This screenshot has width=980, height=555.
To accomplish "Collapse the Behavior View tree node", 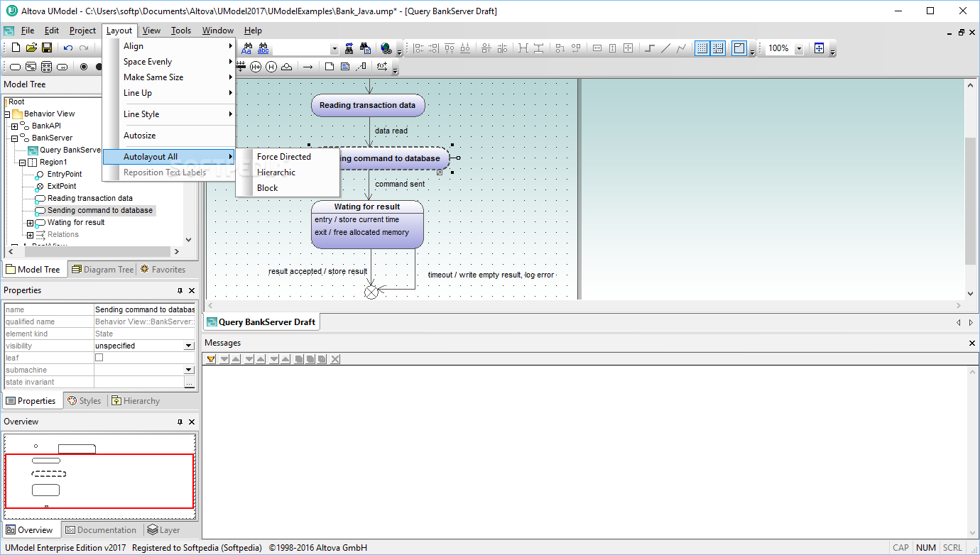I will coord(7,114).
